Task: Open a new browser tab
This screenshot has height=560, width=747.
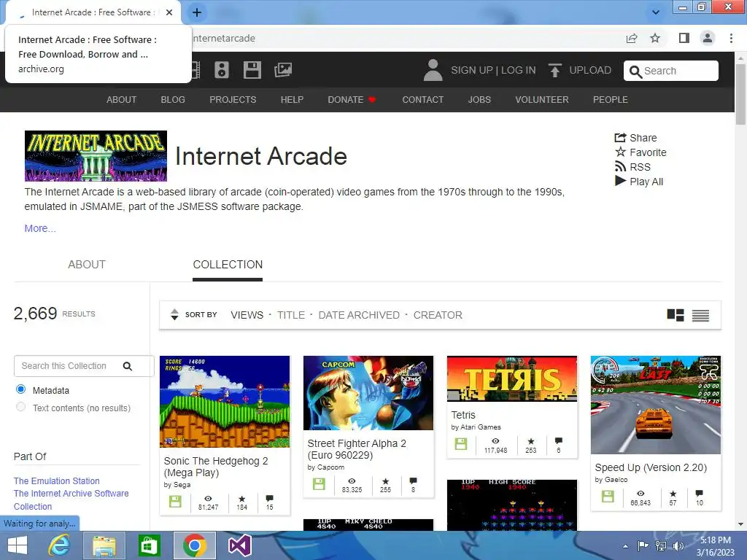Action: (197, 12)
